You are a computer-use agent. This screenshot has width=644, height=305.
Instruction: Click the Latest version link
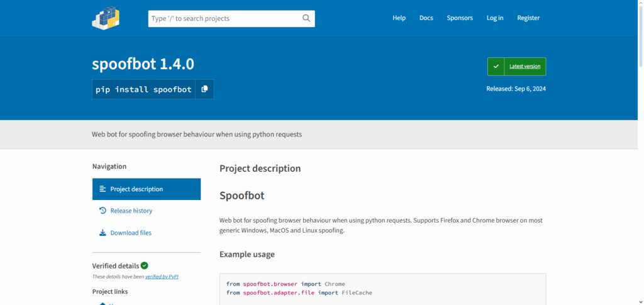(x=525, y=67)
